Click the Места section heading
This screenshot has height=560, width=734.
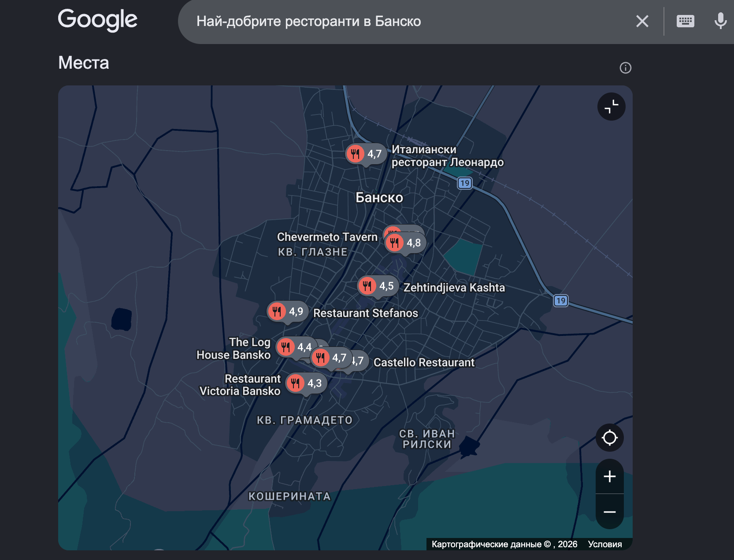pos(84,63)
